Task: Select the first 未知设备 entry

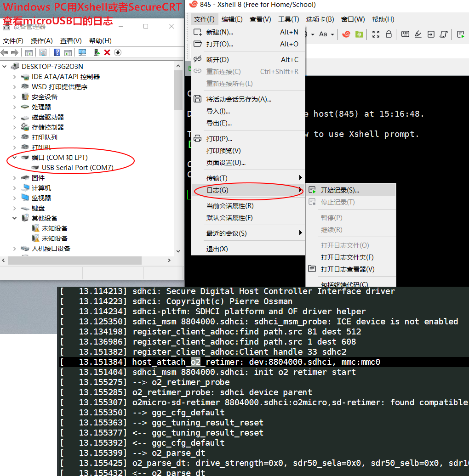Action: point(54,228)
